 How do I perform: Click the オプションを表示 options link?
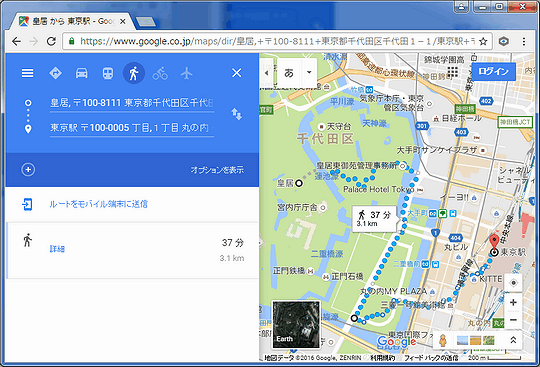tap(217, 170)
